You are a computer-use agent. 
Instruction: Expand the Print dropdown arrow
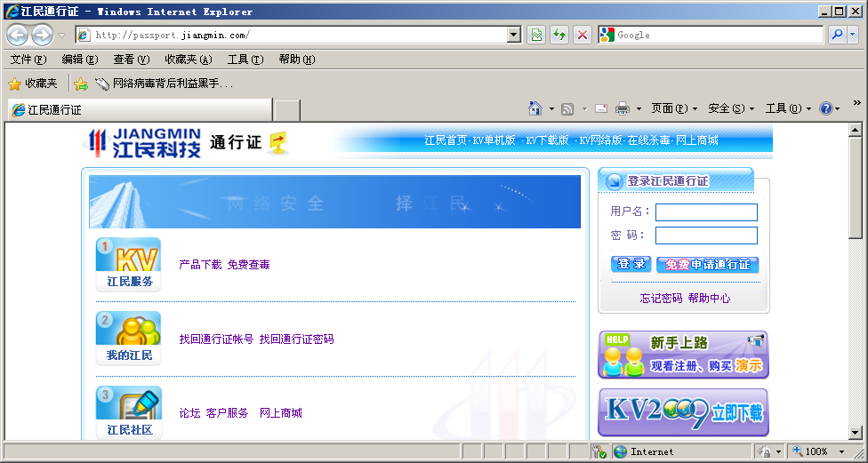click(x=639, y=109)
